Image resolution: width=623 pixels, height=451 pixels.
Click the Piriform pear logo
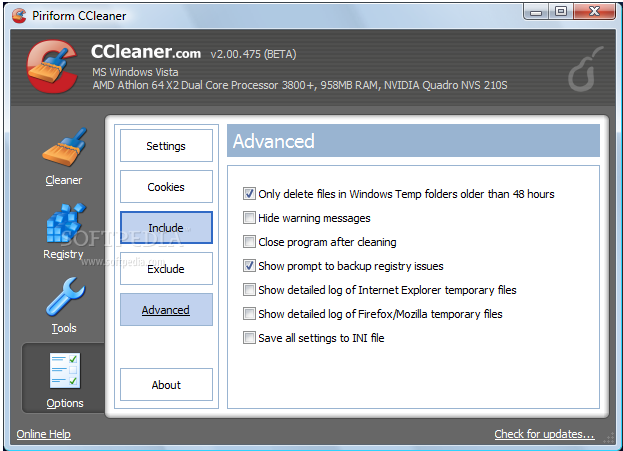tap(584, 69)
